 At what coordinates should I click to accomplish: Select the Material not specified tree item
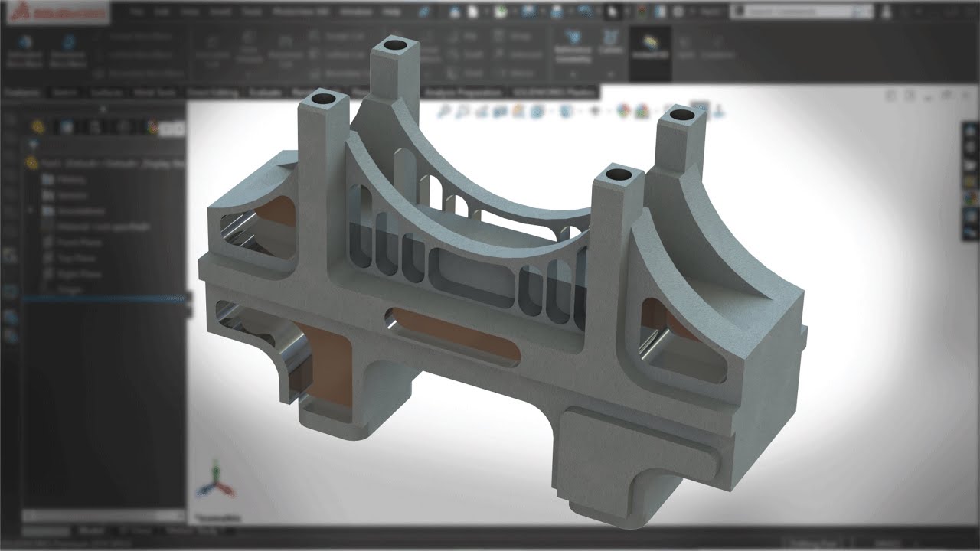click(x=96, y=227)
